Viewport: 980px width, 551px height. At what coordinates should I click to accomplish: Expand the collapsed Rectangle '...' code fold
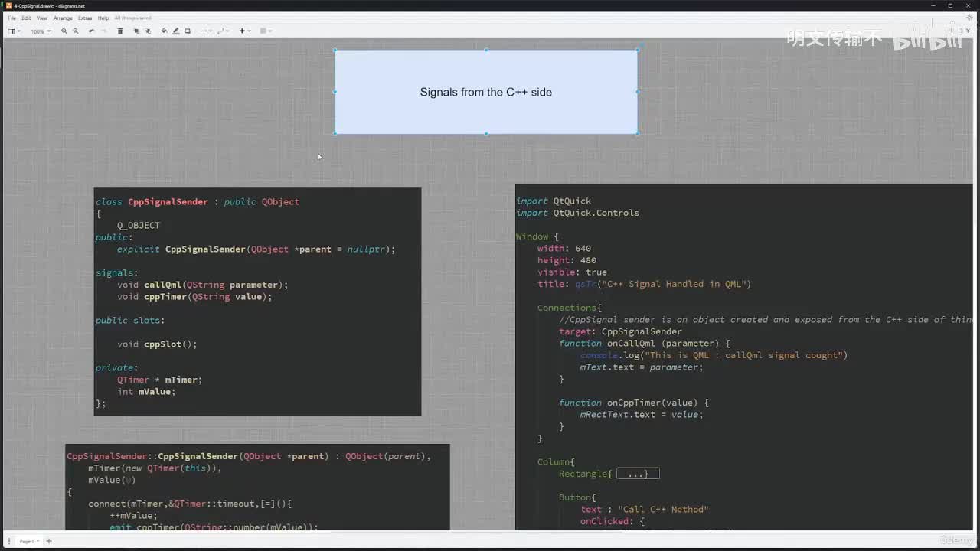click(x=638, y=474)
